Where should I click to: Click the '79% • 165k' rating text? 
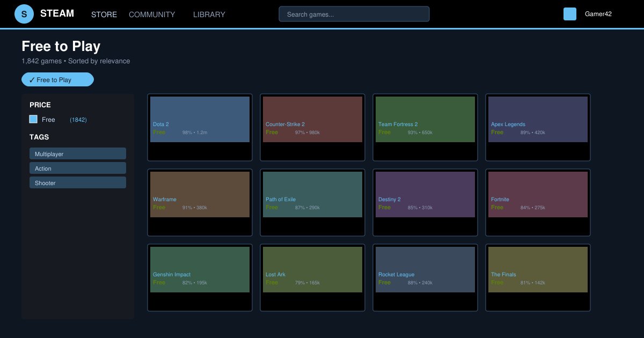tap(308, 283)
